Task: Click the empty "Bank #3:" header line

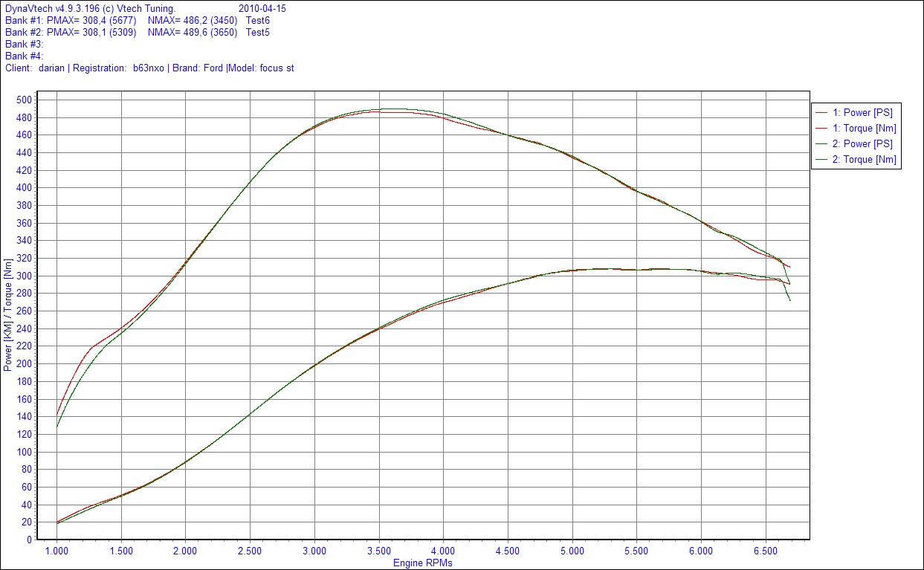Action: pos(24,45)
